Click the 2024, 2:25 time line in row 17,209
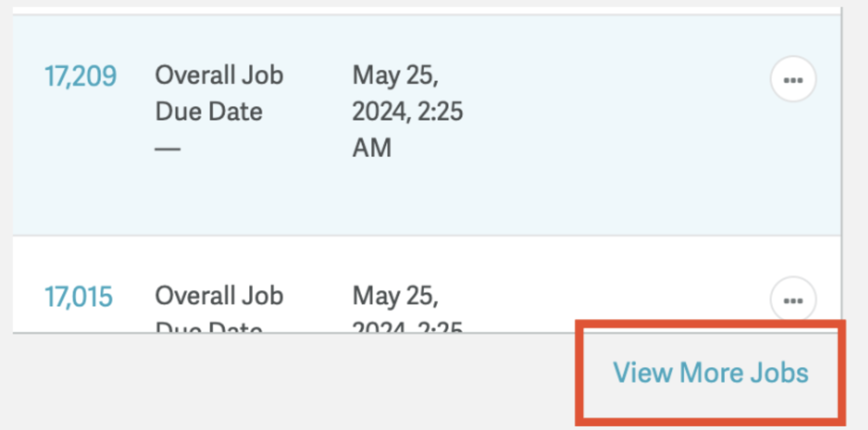This screenshot has height=430, width=868. [x=408, y=112]
